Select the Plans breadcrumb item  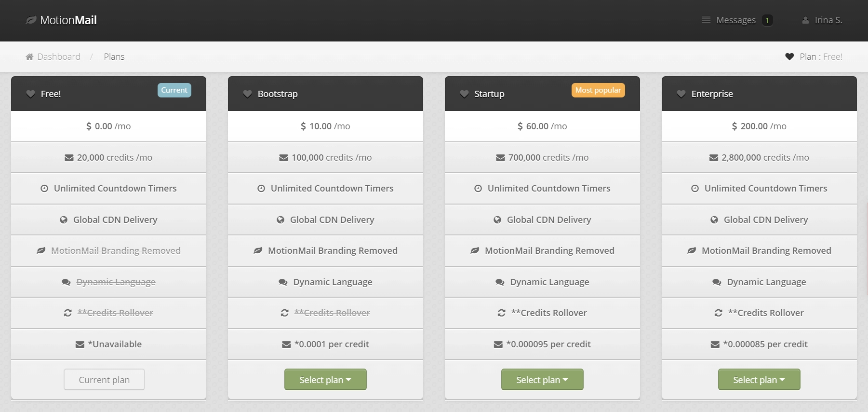[x=114, y=56]
